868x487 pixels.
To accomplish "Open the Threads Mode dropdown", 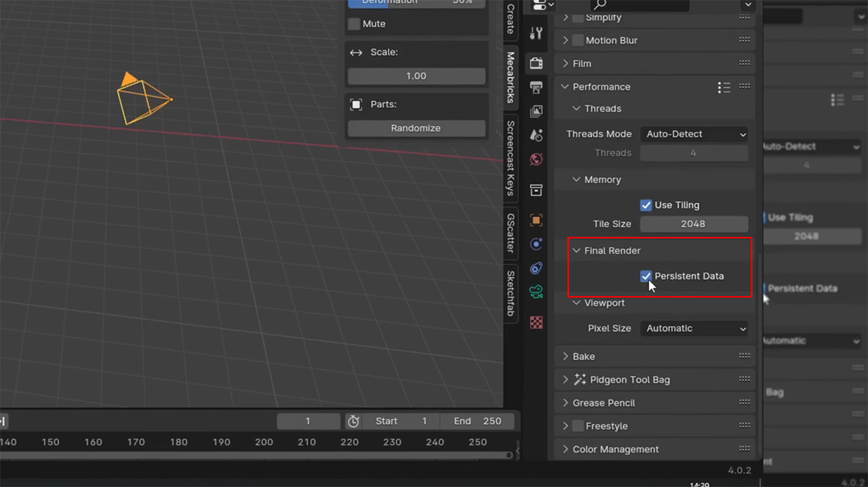I will pos(694,134).
